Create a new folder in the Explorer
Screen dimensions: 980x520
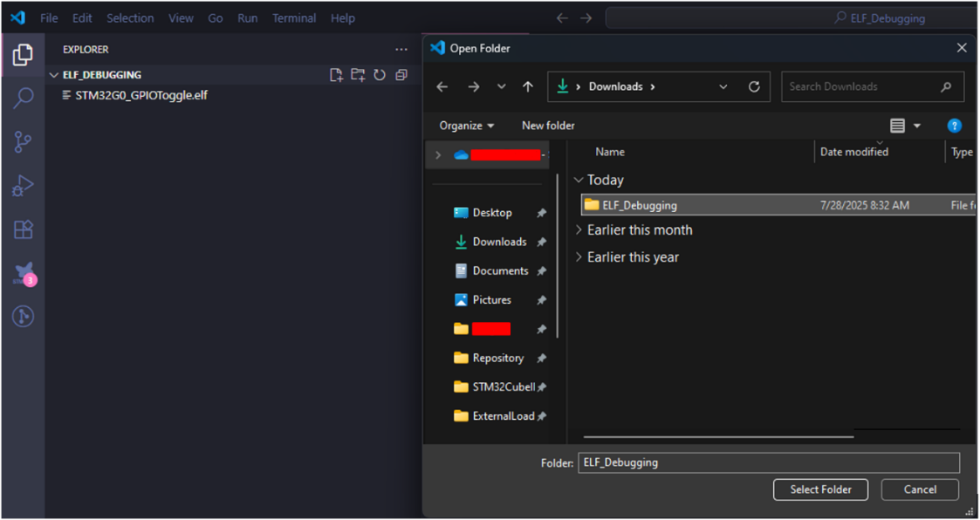[358, 75]
